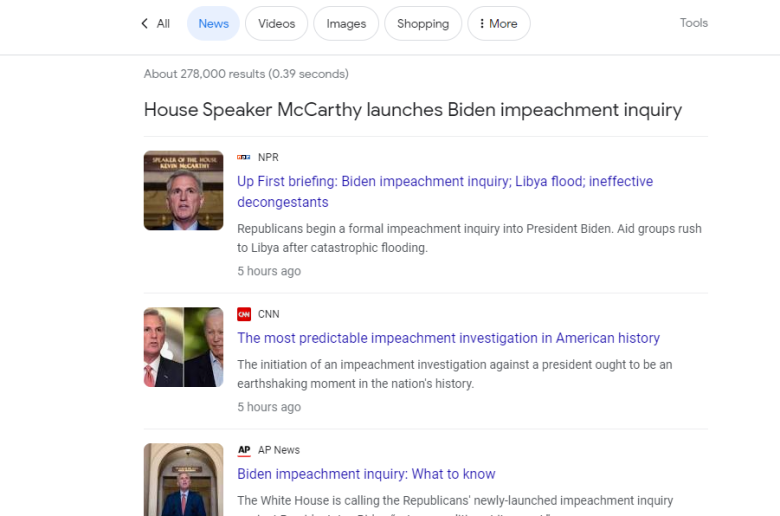
Task: Click the AP News source name label
Action: (x=279, y=450)
